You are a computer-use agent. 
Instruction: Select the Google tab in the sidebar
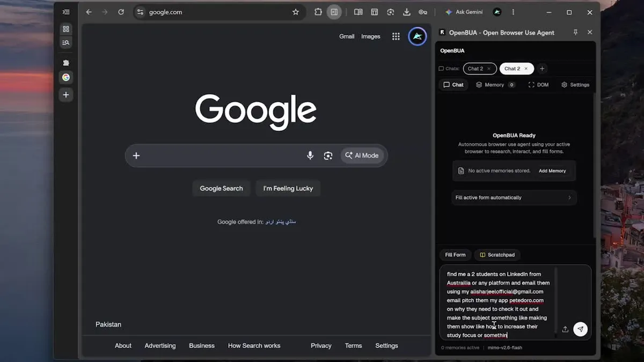pyautogui.click(x=66, y=77)
